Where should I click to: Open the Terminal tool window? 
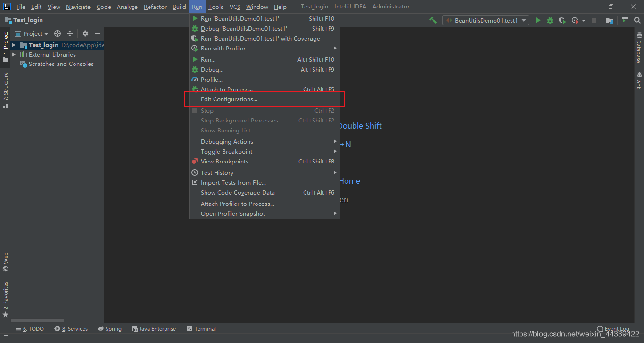[x=201, y=329]
